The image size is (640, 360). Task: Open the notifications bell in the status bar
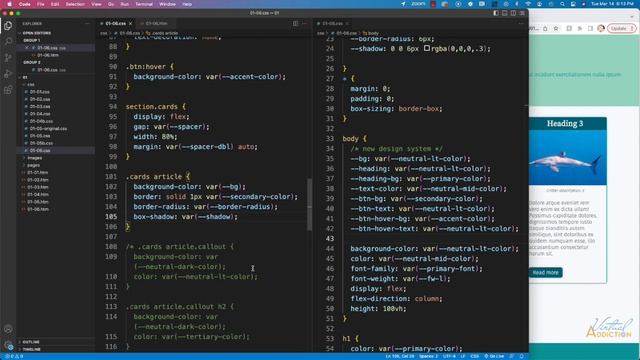(521, 356)
